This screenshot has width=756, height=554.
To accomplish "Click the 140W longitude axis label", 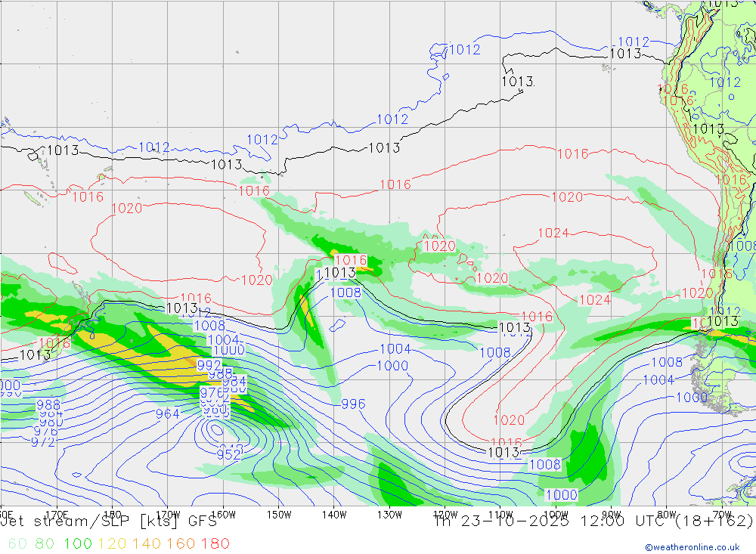I will pyautogui.click(x=334, y=515).
